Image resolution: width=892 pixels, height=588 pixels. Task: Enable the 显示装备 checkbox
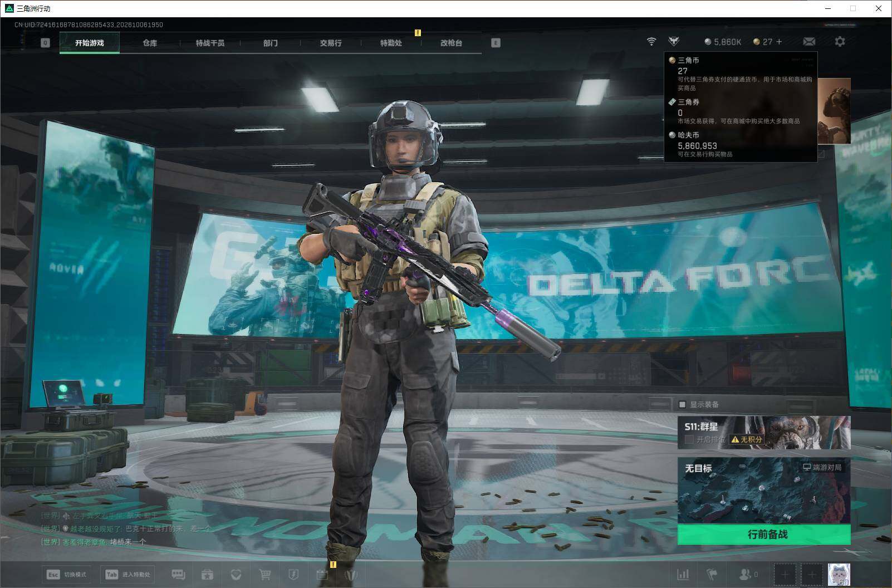tap(682, 404)
